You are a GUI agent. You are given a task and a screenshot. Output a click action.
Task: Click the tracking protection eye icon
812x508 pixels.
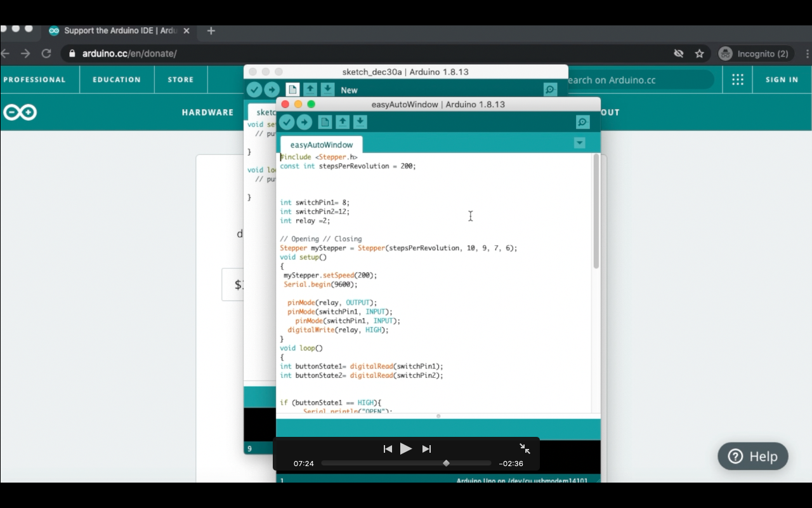pos(678,54)
